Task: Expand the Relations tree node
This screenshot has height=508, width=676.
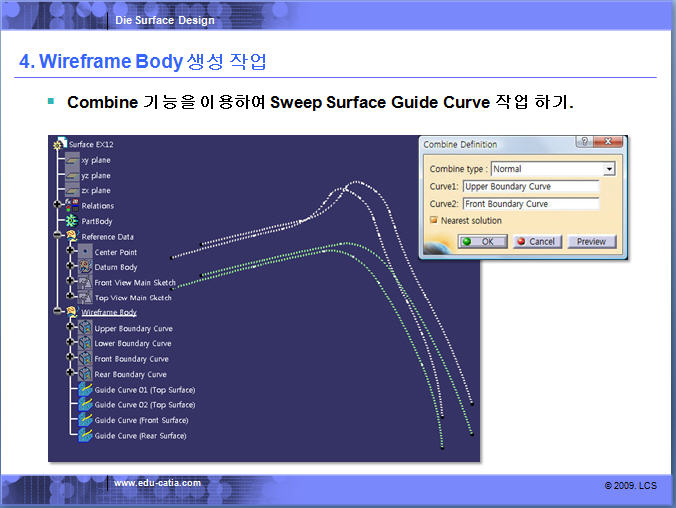Action: coord(57,206)
